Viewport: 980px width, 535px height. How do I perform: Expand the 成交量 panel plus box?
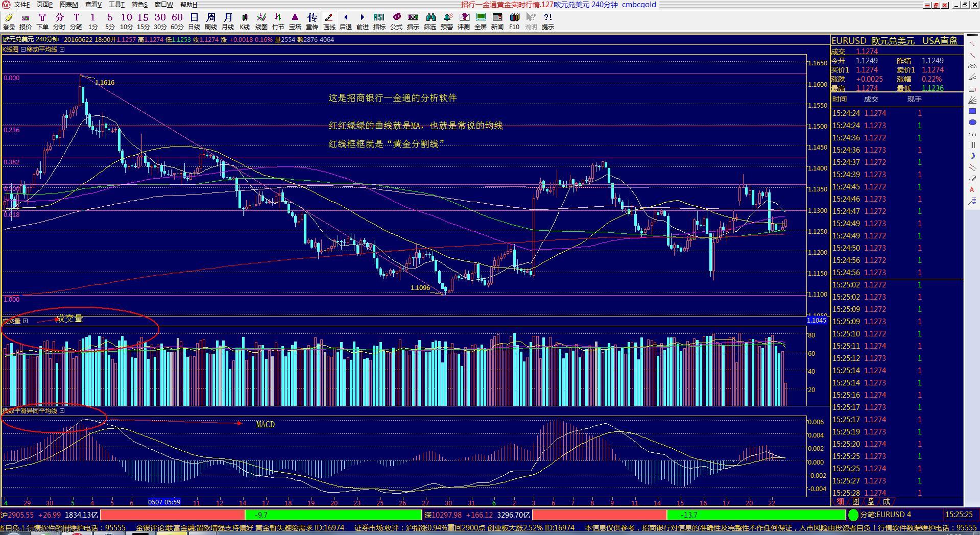[x=25, y=321]
